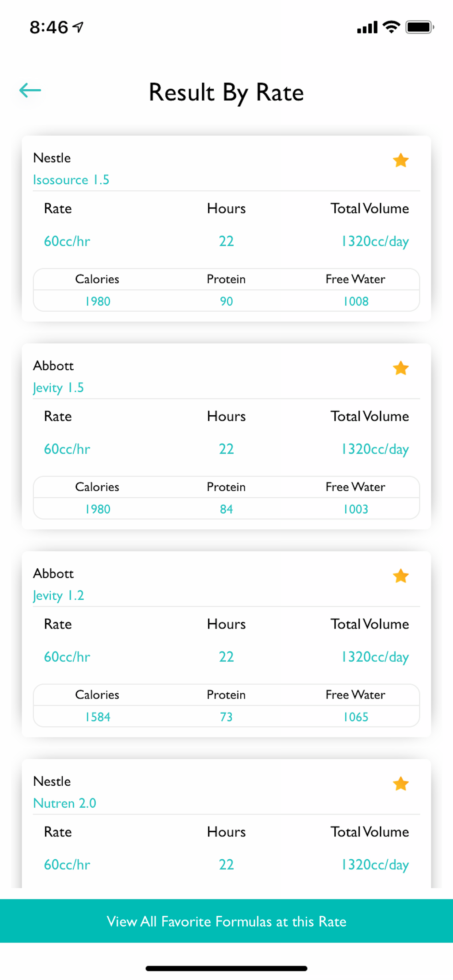Open the Jevity 1.5 formula link
The image size is (453, 980).
pos(58,388)
